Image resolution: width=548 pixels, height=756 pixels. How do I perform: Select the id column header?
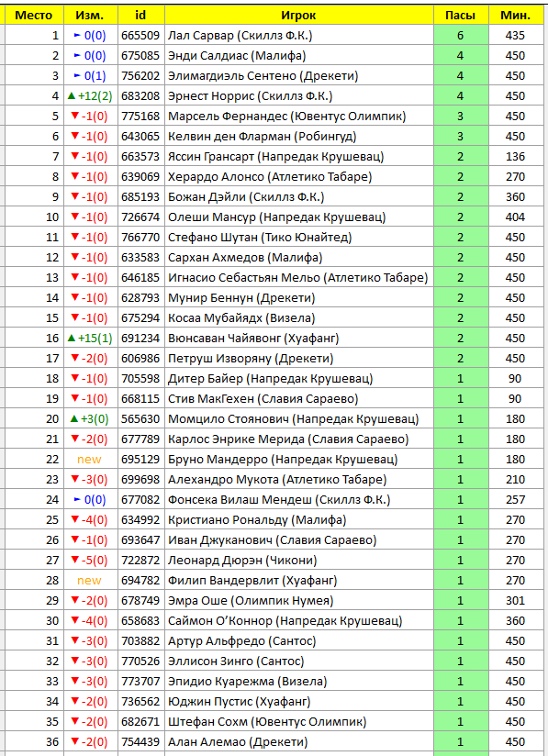click(x=140, y=15)
